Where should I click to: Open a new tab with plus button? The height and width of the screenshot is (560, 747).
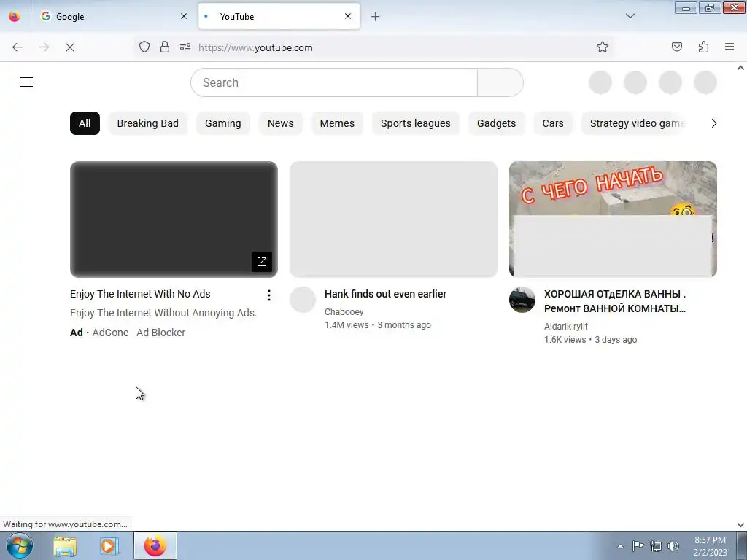(376, 17)
